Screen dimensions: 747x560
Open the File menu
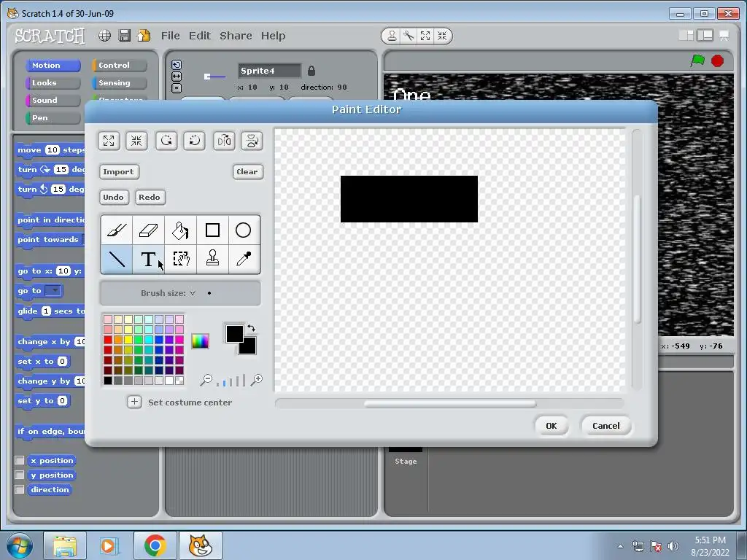click(x=171, y=36)
